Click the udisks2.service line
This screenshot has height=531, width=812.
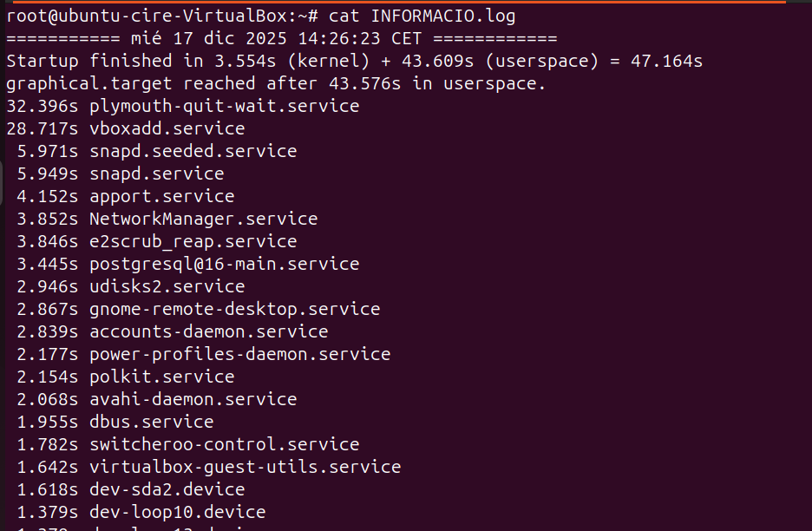click(167, 286)
